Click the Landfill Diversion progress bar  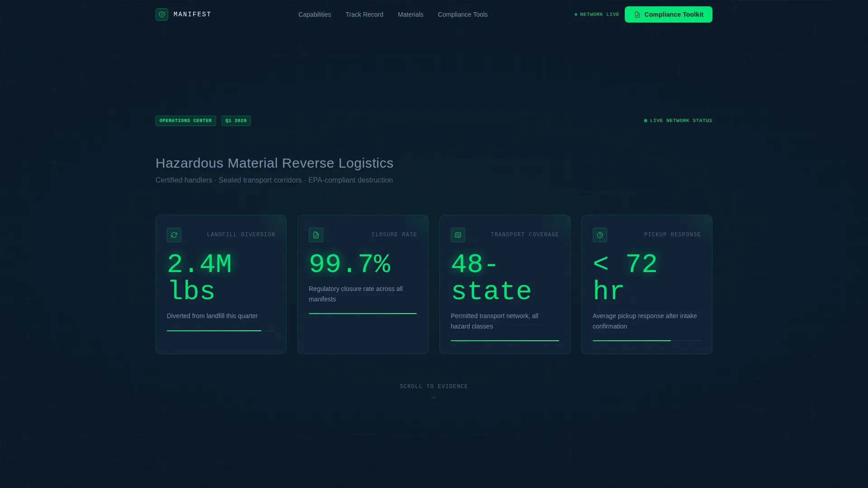pos(221,331)
